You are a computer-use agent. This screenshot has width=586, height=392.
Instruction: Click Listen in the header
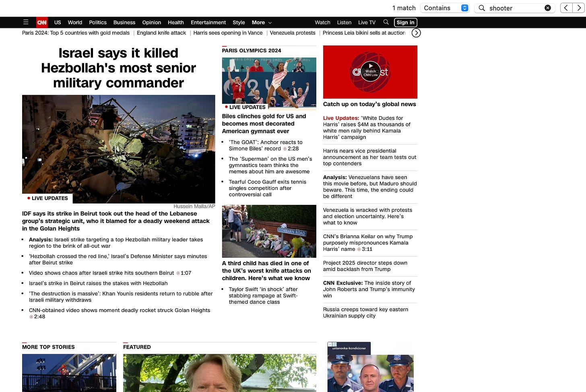344,23
